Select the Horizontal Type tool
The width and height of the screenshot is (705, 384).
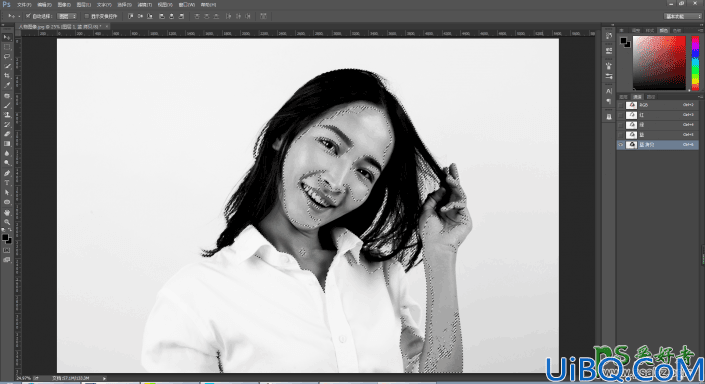(7, 183)
